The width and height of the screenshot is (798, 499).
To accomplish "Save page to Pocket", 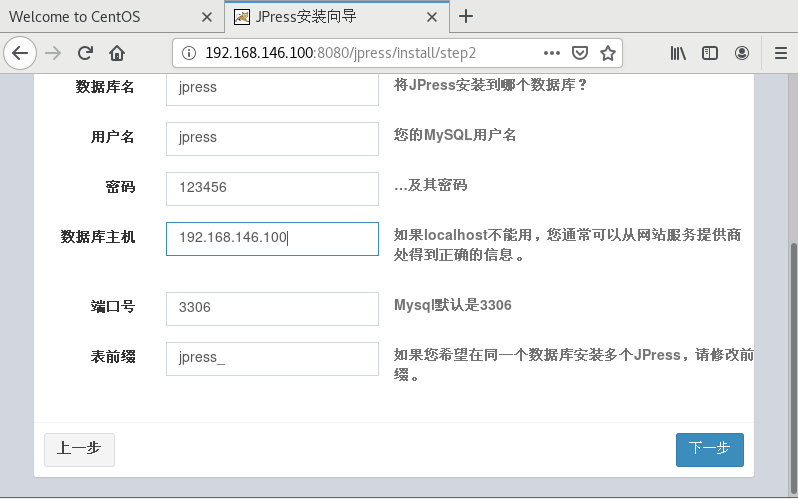I will coord(580,53).
